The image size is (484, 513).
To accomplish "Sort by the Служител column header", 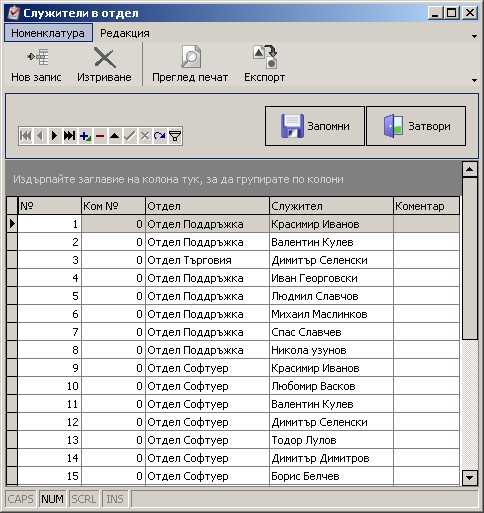I will [331, 206].
